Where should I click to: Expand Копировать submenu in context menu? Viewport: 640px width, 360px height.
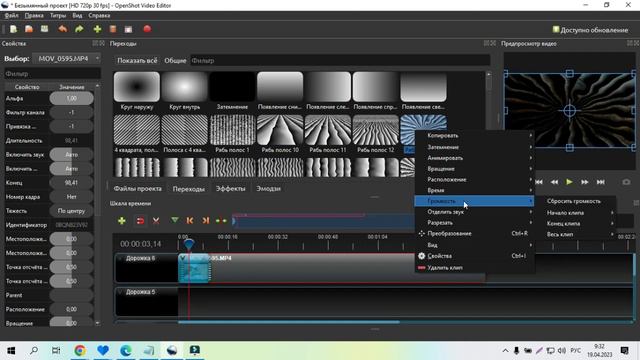coord(475,136)
